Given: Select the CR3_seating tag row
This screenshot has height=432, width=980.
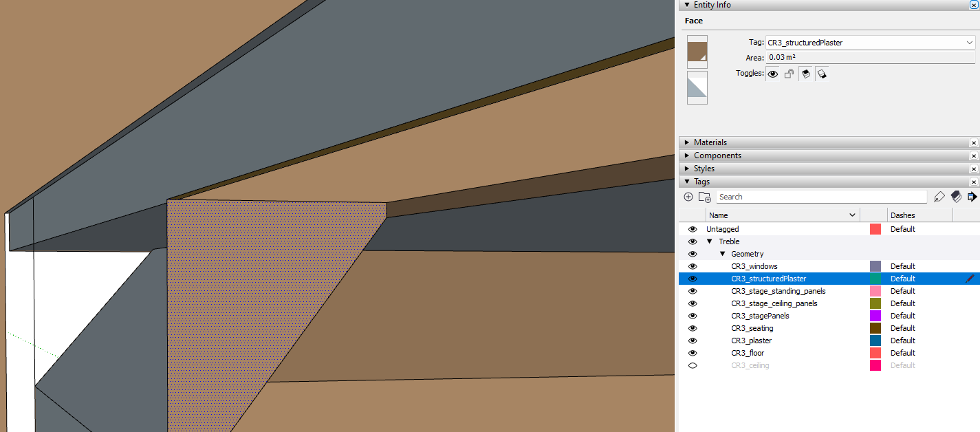Looking at the screenshot, I should click(x=829, y=328).
